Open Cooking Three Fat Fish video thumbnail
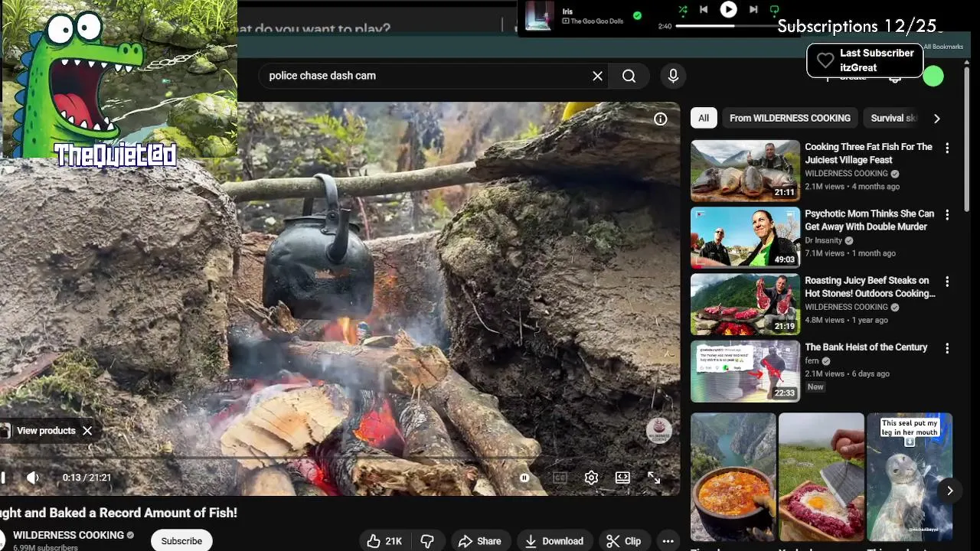This screenshot has height=551, width=980. 745,170
